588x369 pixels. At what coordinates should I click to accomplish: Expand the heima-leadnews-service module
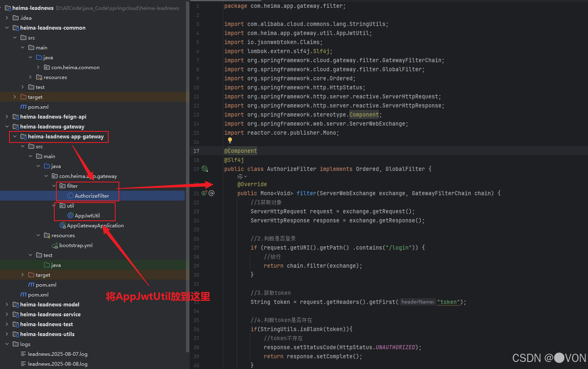(7, 315)
